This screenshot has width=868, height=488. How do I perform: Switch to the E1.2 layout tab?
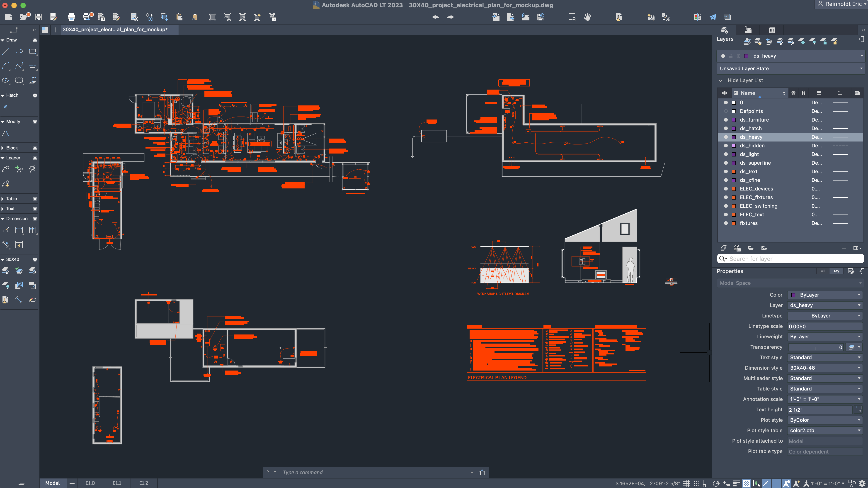coord(143,483)
